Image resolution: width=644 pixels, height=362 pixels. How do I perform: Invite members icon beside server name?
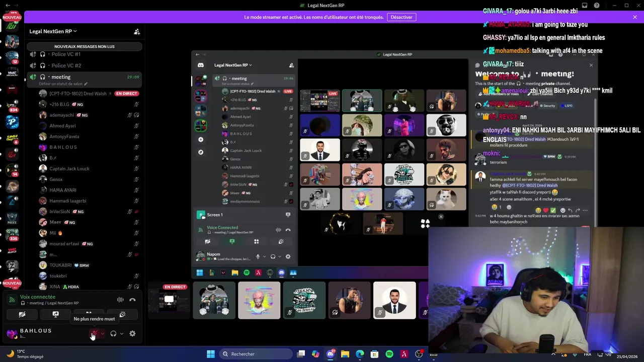pos(137,31)
